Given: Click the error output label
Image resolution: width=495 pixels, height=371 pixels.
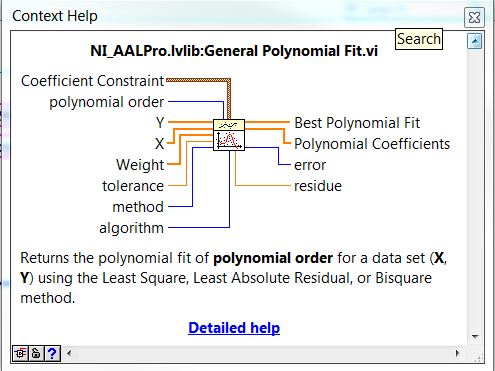Looking at the screenshot, I should [x=310, y=165].
